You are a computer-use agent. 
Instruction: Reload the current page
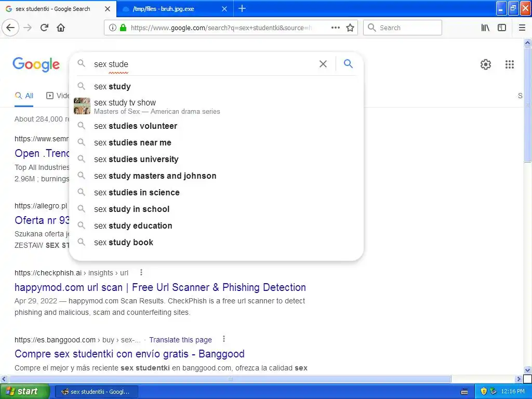pos(44,28)
